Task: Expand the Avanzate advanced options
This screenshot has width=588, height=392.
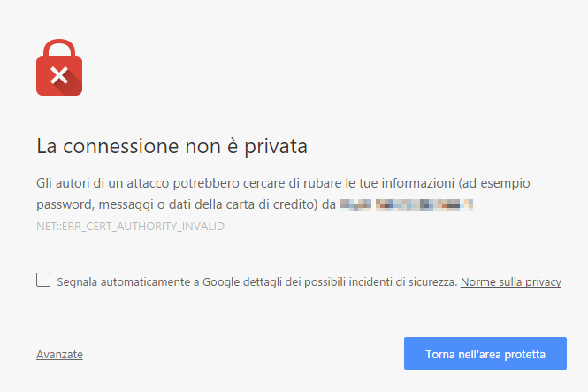Action: coord(59,355)
